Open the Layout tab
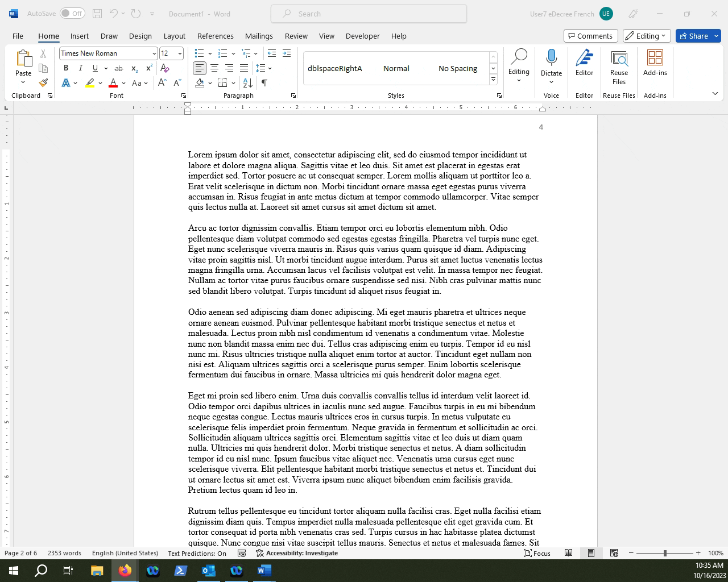 point(175,36)
